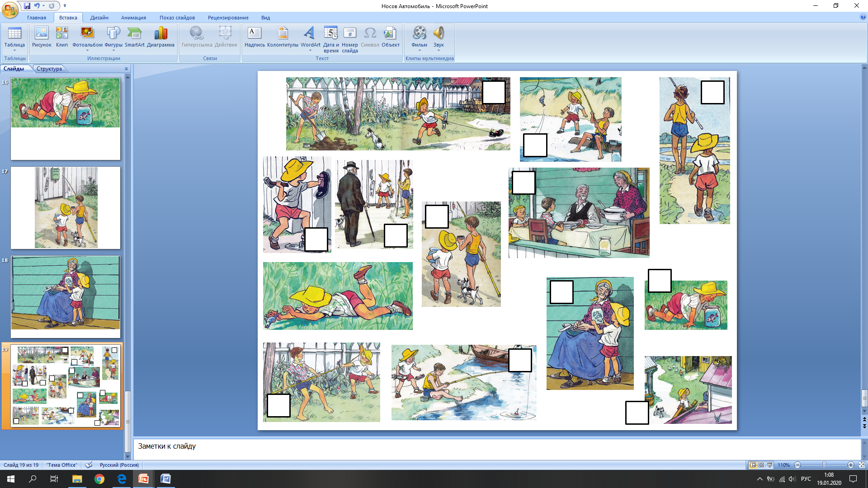Zoom in with the plus button
The image size is (868, 488).
tap(850, 465)
